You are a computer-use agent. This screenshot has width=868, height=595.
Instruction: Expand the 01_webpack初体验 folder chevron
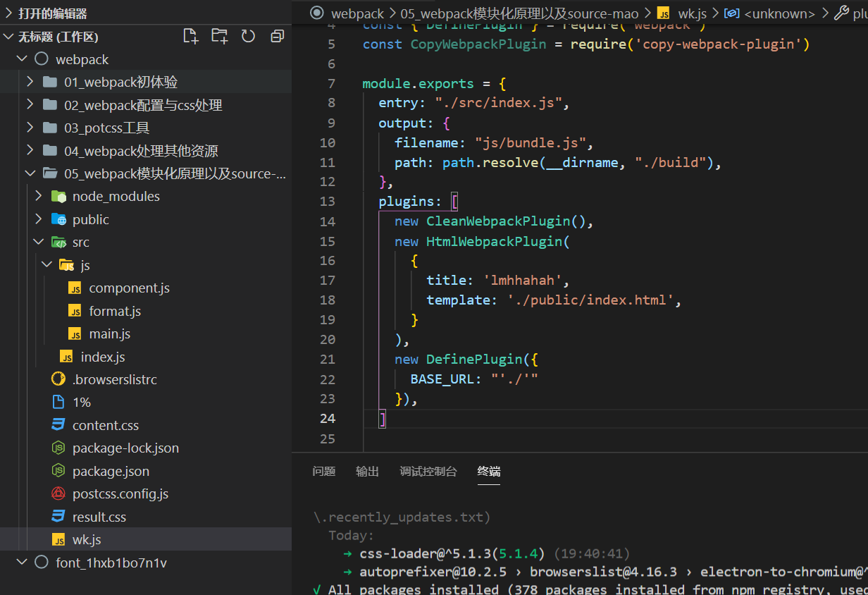click(30, 82)
